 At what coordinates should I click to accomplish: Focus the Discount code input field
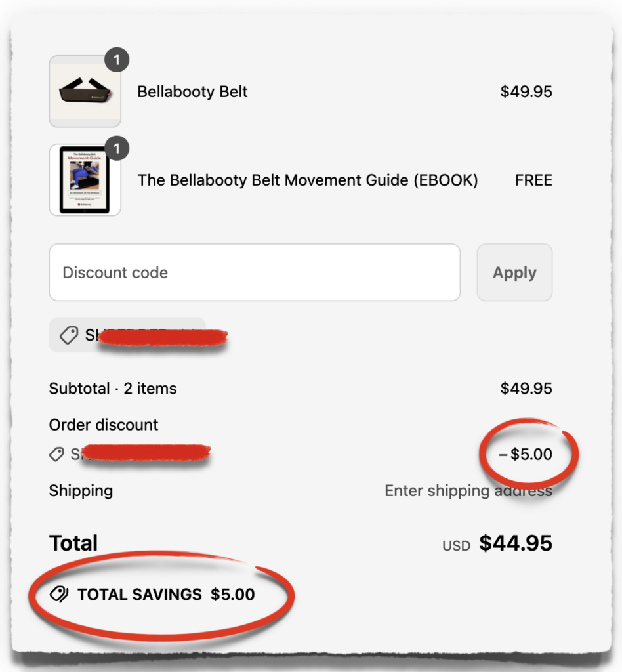tap(255, 272)
